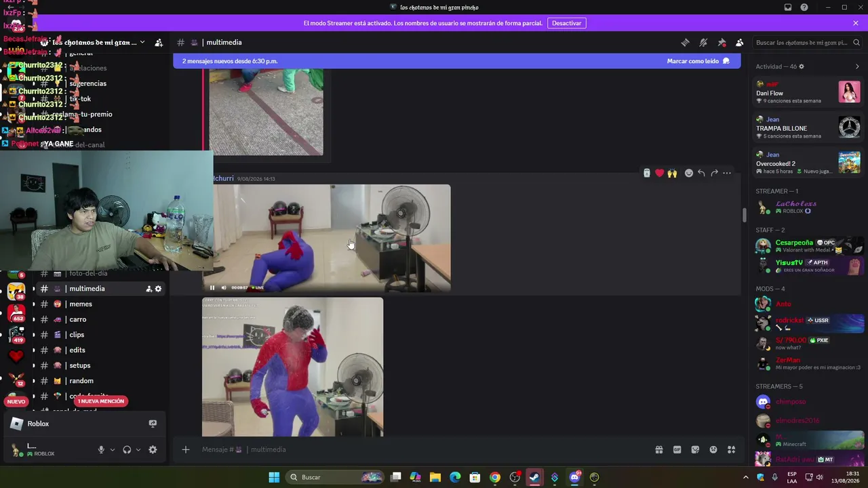Open Dani Flow listening activity
The width and height of the screenshot is (868, 488).
click(808, 92)
